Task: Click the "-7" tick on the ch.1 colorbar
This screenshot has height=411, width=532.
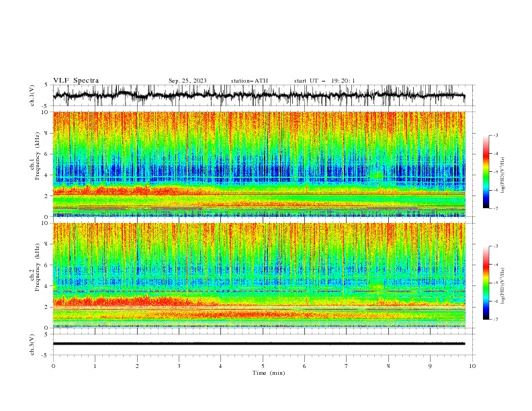Action: tap(496, 208)
